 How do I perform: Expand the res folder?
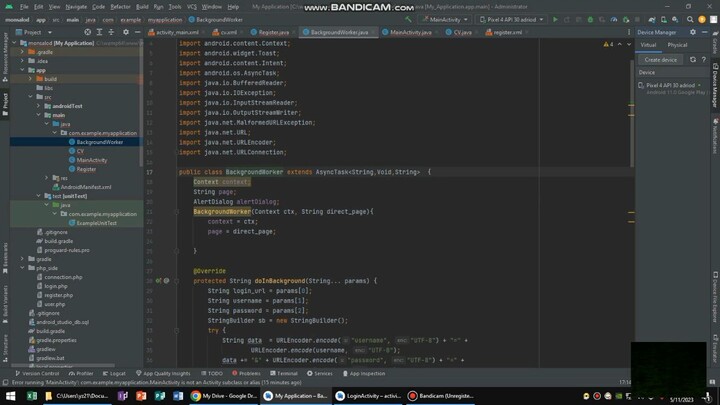(x=46, y=178)
